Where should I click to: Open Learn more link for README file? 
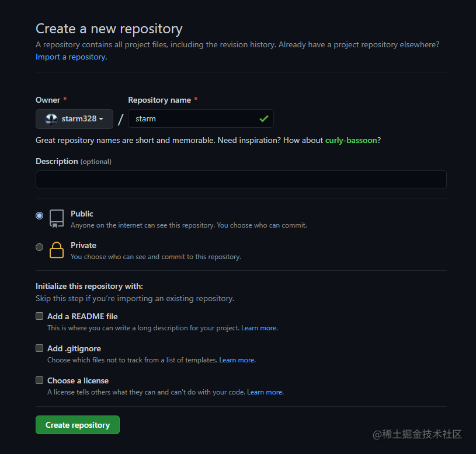pyautogui.click(x=259, y=328)
